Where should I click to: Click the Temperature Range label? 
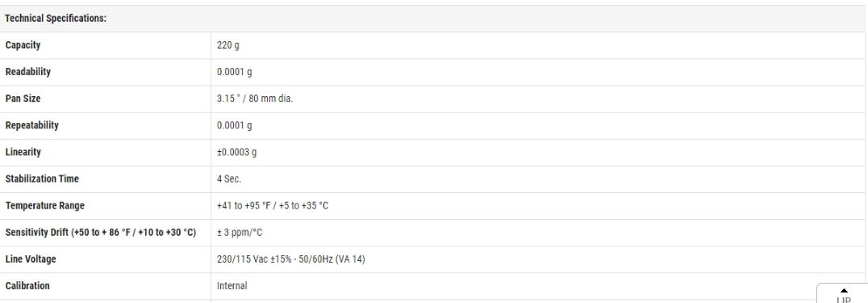pyautogui.click(x=44, y=205)
